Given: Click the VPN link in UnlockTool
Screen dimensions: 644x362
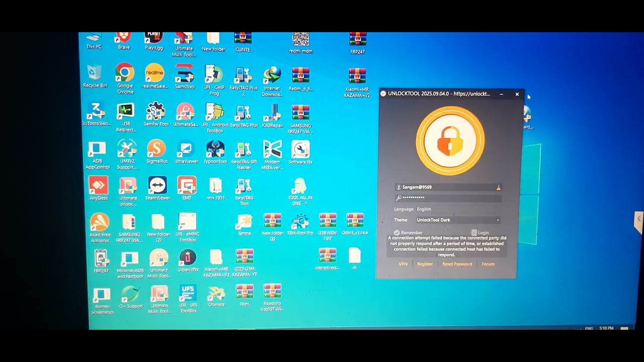Looking at the screenshot, I should [x=403, y=264].
